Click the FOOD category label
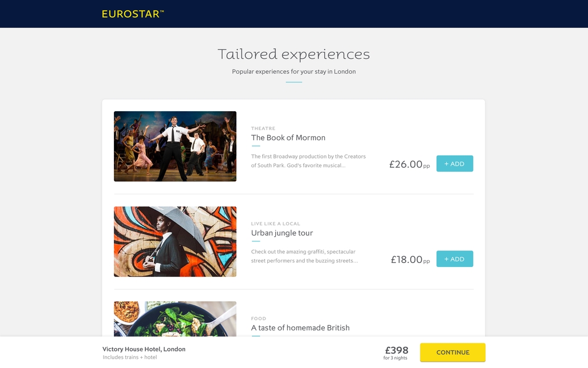588x368 pixels. (258, 318)
